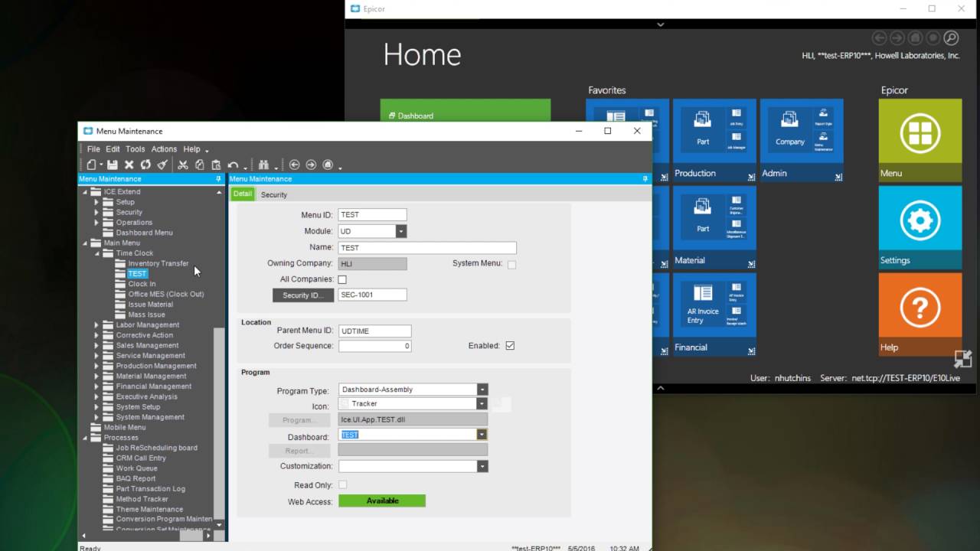Open the Menu tile in Epicor Home
This screenshot has height=551, width=980.
920,141
